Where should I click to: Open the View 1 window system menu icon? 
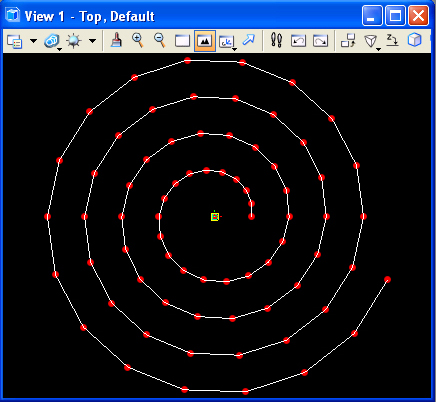point(12,15)
